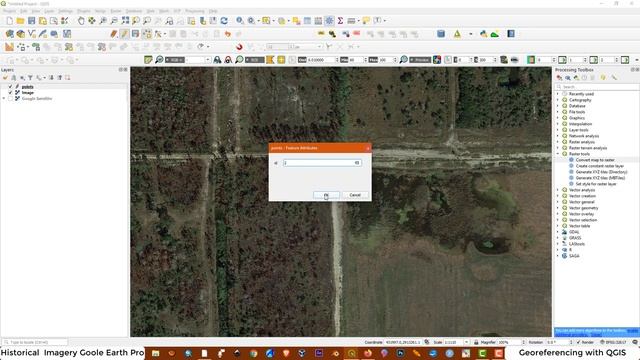This screenshot has height=360, width=640.
Task: Open File Explorer from the taskbar
Action: 156,353
